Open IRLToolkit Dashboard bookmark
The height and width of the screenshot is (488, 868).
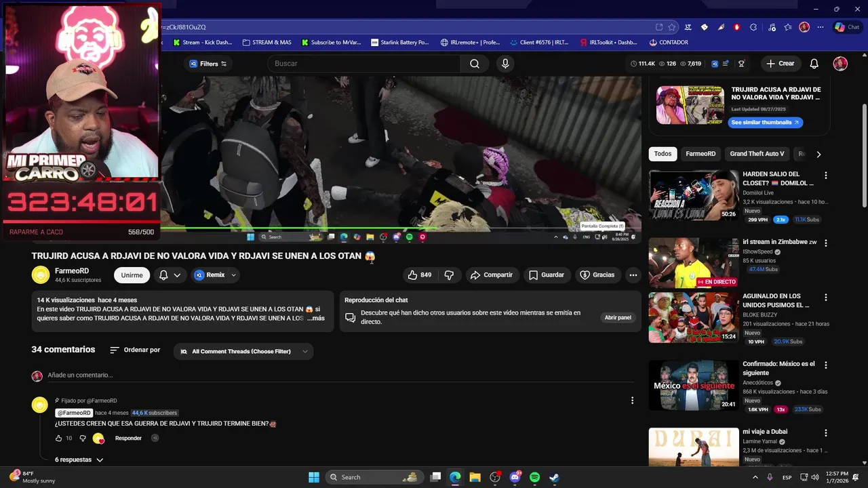point(609,42)
